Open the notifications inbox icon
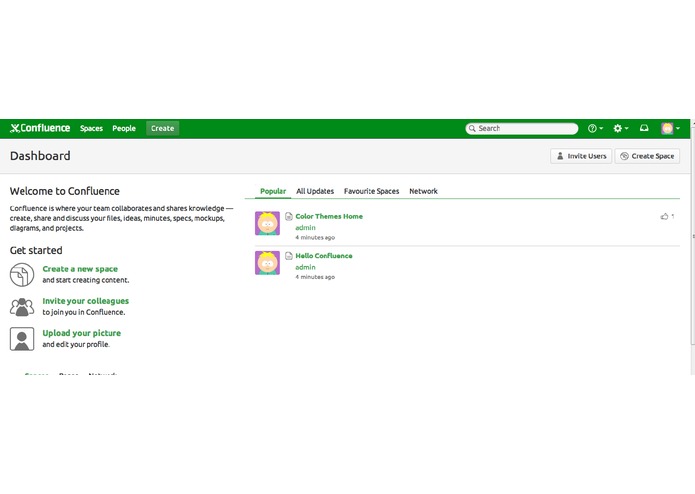This screenshot has width=695, height=494. [644, 128]
